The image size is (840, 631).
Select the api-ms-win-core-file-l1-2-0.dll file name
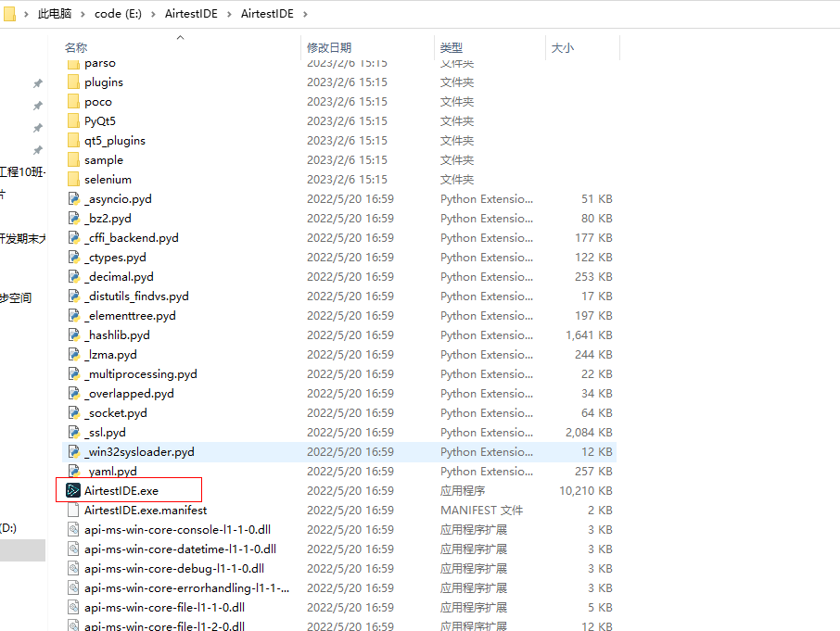tap(164, 625)
